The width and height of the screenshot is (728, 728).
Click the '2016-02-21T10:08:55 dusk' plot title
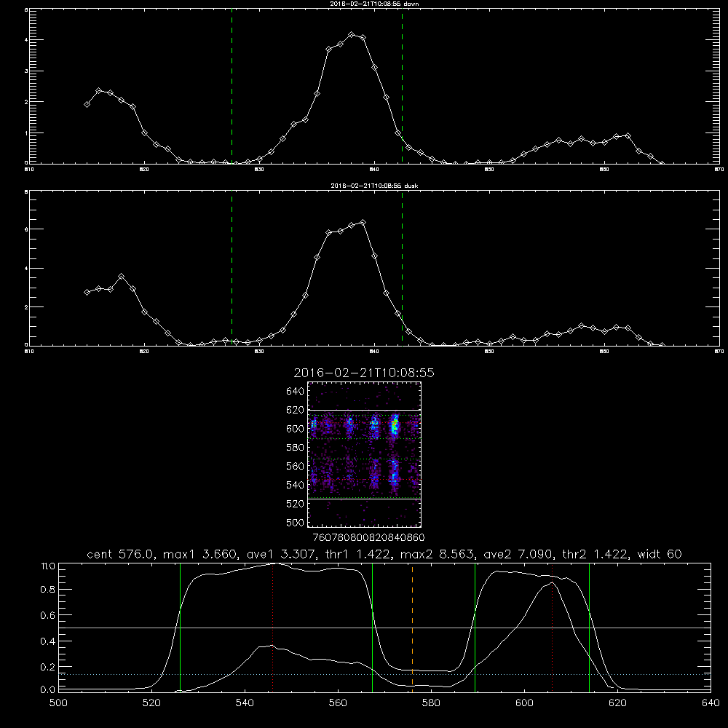374,186
